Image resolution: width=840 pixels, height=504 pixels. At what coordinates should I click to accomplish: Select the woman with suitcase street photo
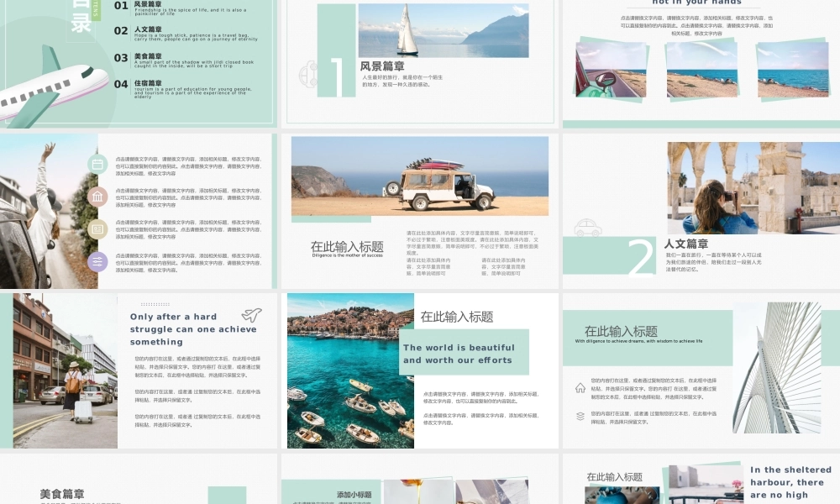pos(65,370)
